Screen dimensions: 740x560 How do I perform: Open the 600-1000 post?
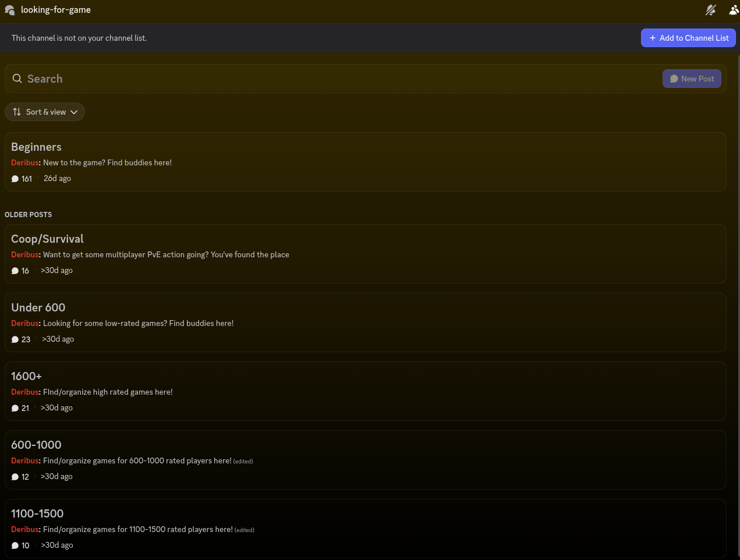pyautogui.click(x=366, y=460)
